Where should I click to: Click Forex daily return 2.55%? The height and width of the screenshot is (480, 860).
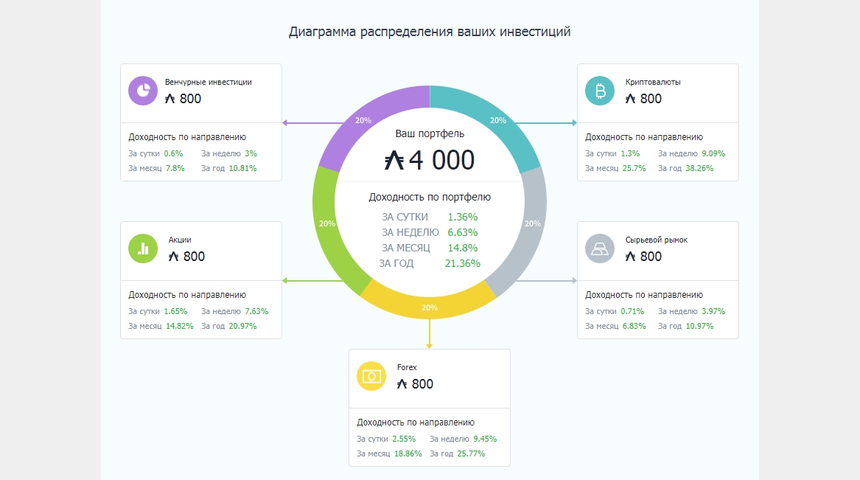(x=404, y=439)
